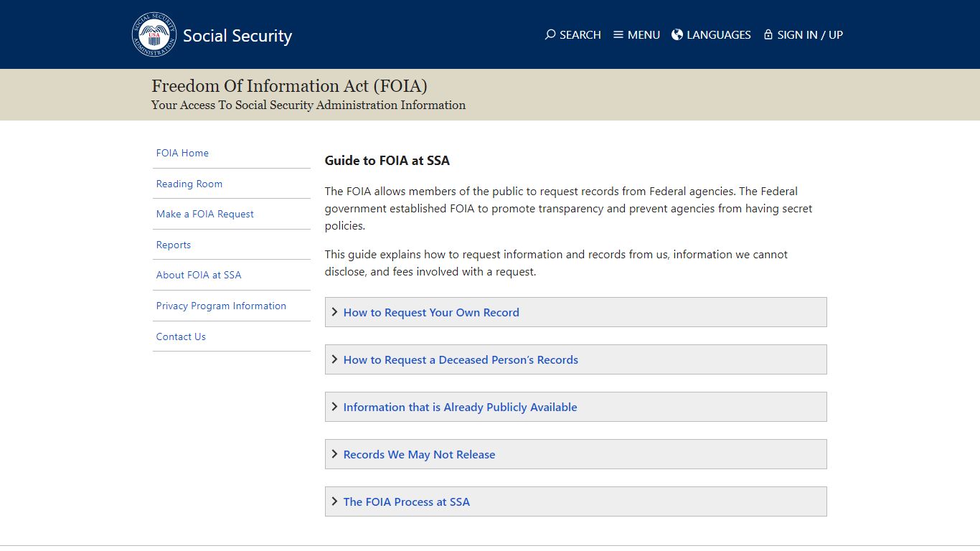Visit About FOIA at SSA

(199, 275)
